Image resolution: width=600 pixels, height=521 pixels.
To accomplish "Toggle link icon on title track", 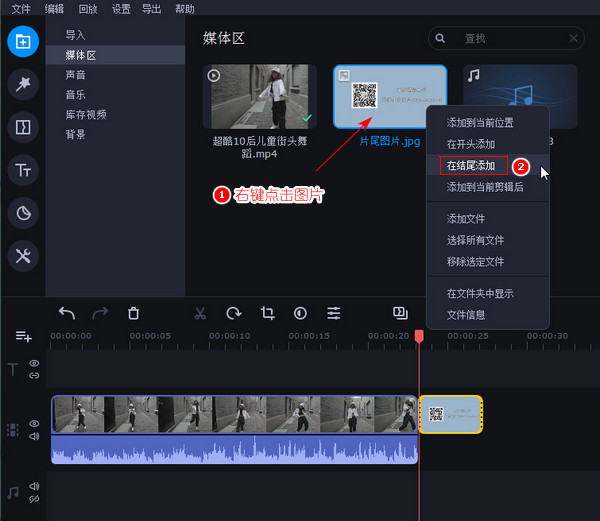I will click(x=34, y=376).
